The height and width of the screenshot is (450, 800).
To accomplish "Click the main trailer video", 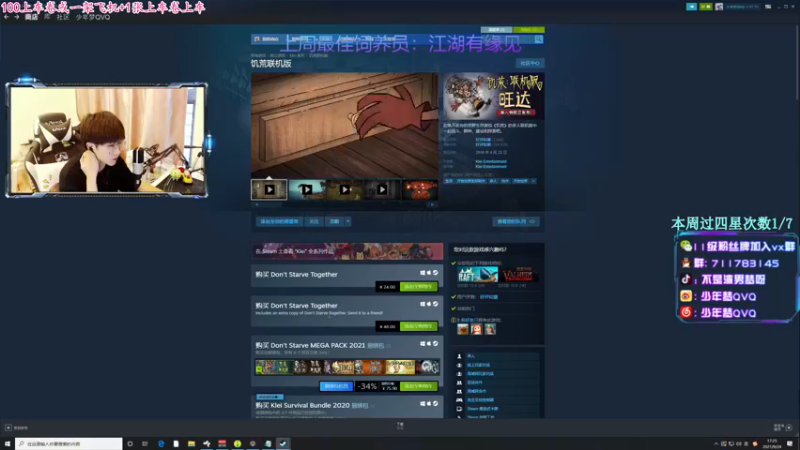I will 344,125.
